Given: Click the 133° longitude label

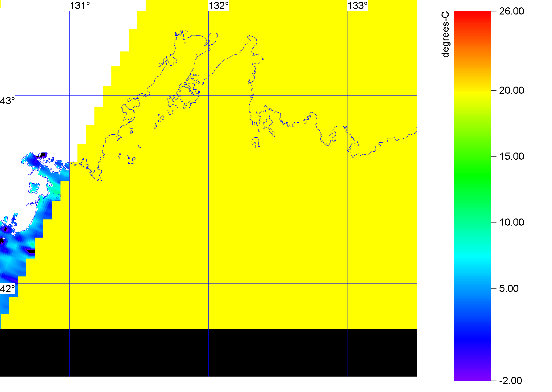Looking at the screenshot, I should (x=358, y=6).
